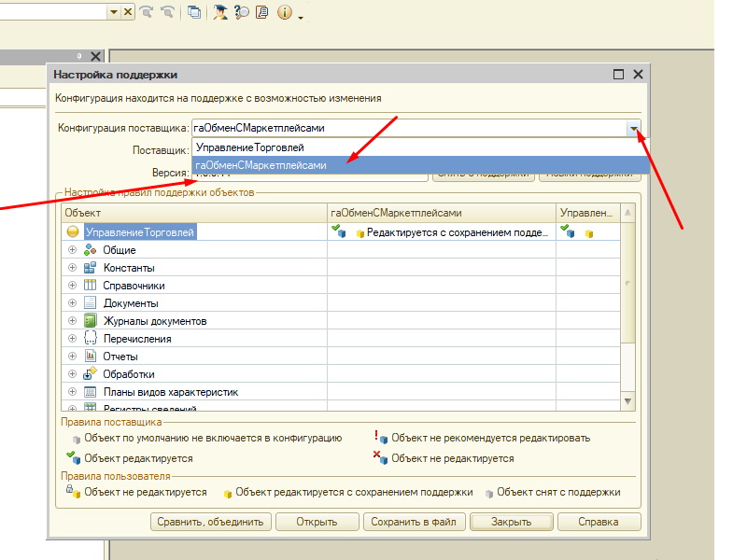Click the Syntax Assistant icon in toolbar
747x560 pixels.
point(219,12)
